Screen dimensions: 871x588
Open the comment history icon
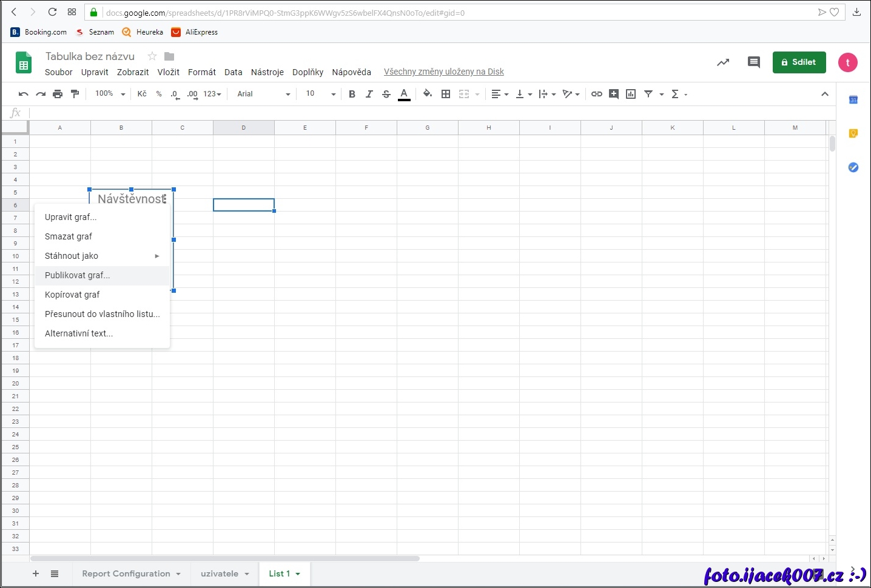point(753,62)
